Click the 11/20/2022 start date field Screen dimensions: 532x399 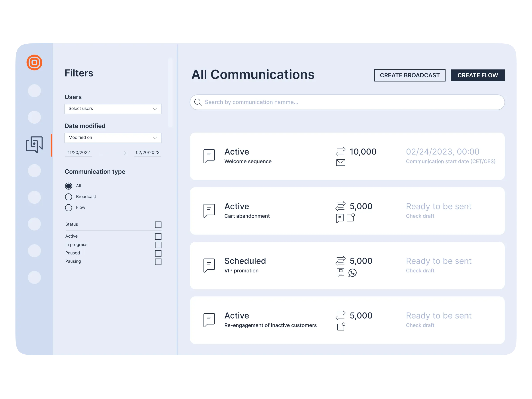pos(79,153)
